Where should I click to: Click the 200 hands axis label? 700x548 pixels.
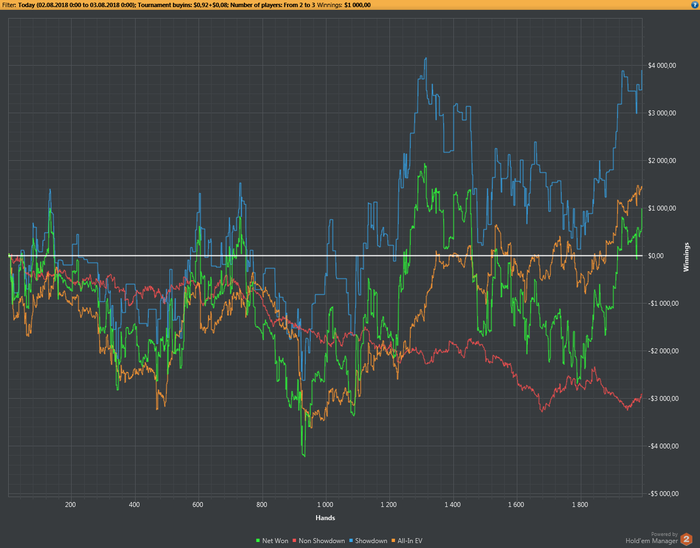(70, 505)
